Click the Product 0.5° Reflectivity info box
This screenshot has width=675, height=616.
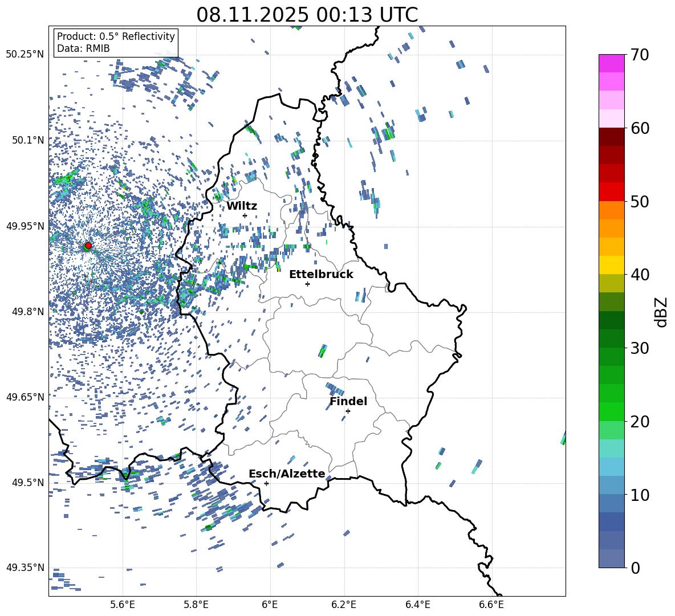(x=116, y=43)
